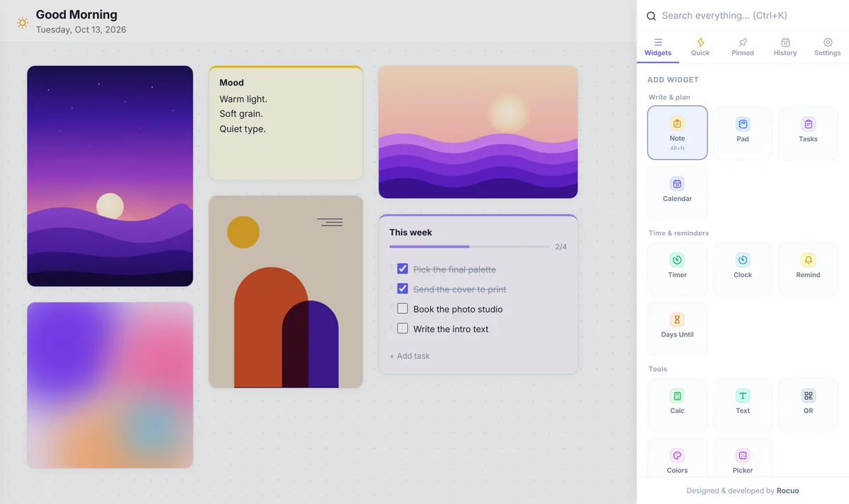This screenshot has height=504, width=849.
Task: Click 'Pick the final palette' task text
Action: pos(454,269)
